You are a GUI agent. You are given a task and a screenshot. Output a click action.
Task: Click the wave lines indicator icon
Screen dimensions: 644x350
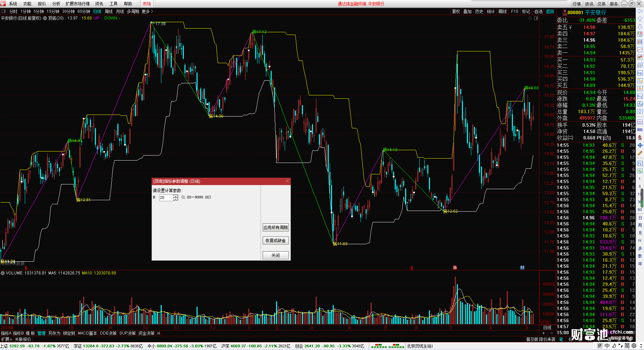pyautogui.click(x=640, y=122)
